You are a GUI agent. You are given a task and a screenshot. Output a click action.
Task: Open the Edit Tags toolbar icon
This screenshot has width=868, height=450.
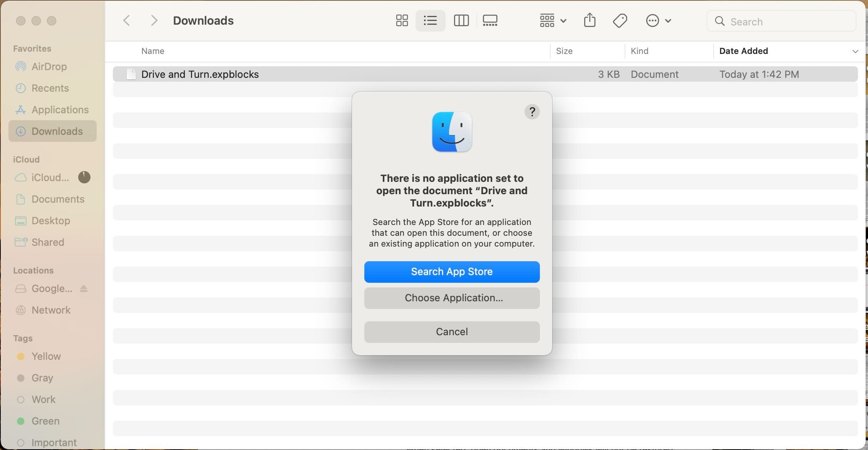click(620, 21)
